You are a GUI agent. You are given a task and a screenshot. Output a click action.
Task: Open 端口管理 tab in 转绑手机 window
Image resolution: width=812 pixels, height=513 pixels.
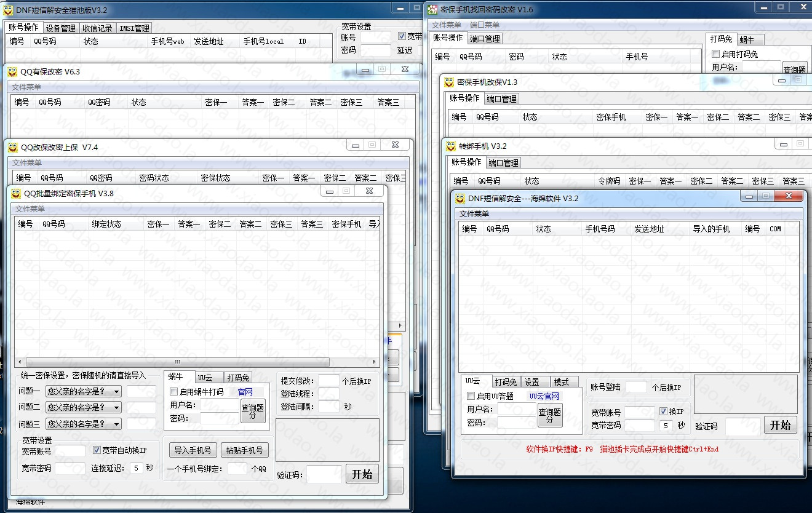pos(504,163)
